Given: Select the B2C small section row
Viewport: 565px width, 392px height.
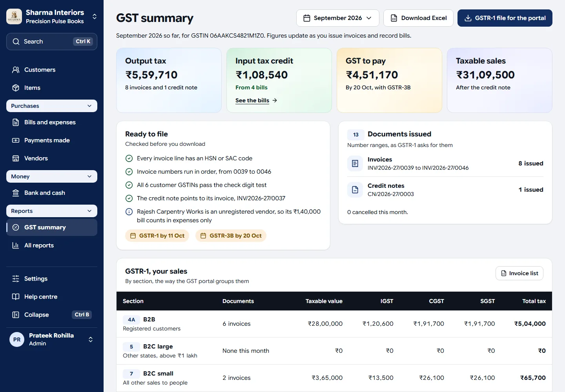Looking at the screenshot, I should click(x=334, y=378).
